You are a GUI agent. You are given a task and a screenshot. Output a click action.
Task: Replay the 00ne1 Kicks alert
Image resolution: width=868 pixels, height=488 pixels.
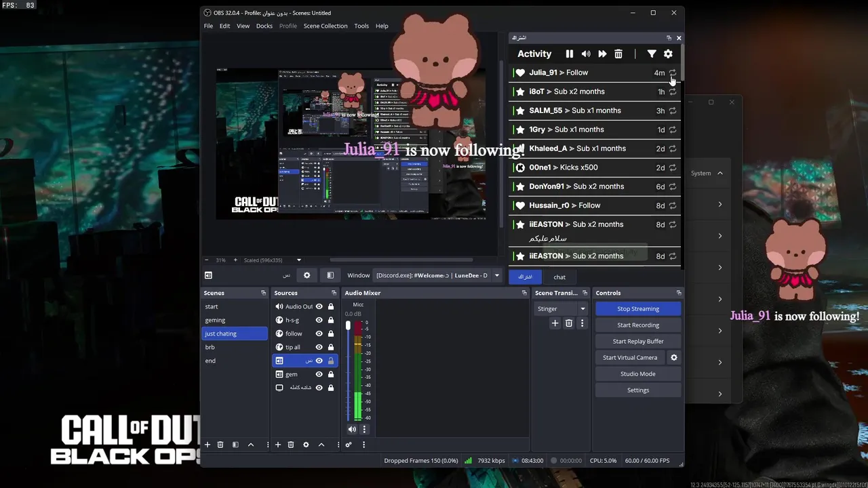click(673, 167)
